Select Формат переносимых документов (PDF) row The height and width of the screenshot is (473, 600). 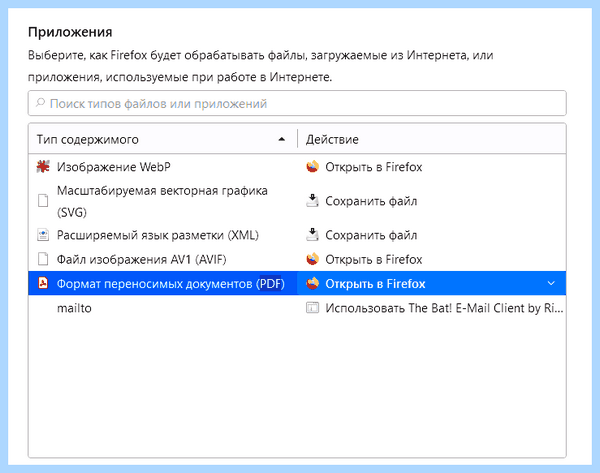[297, 283]
